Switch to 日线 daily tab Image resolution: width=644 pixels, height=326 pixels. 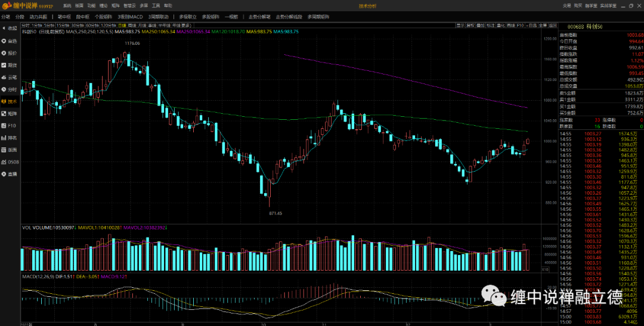(122, 26)
